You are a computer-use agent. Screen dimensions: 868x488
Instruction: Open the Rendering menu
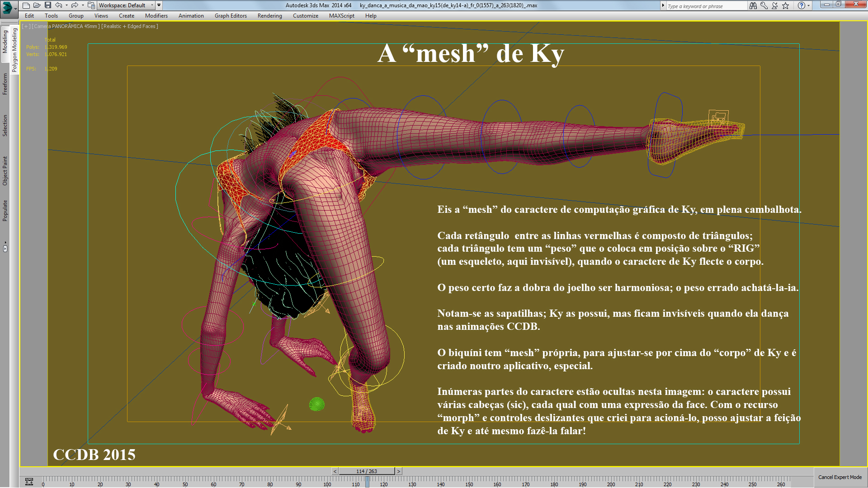(x=269, y=16)
